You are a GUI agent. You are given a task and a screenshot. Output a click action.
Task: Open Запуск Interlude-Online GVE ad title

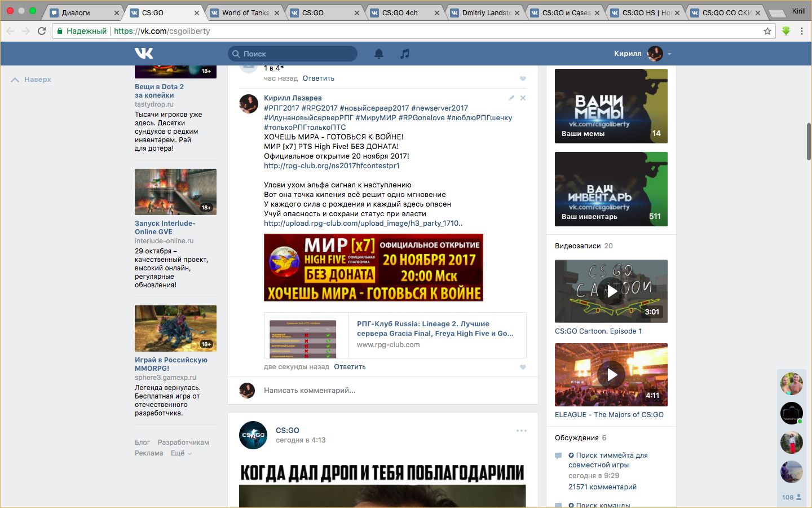point(165,227)
